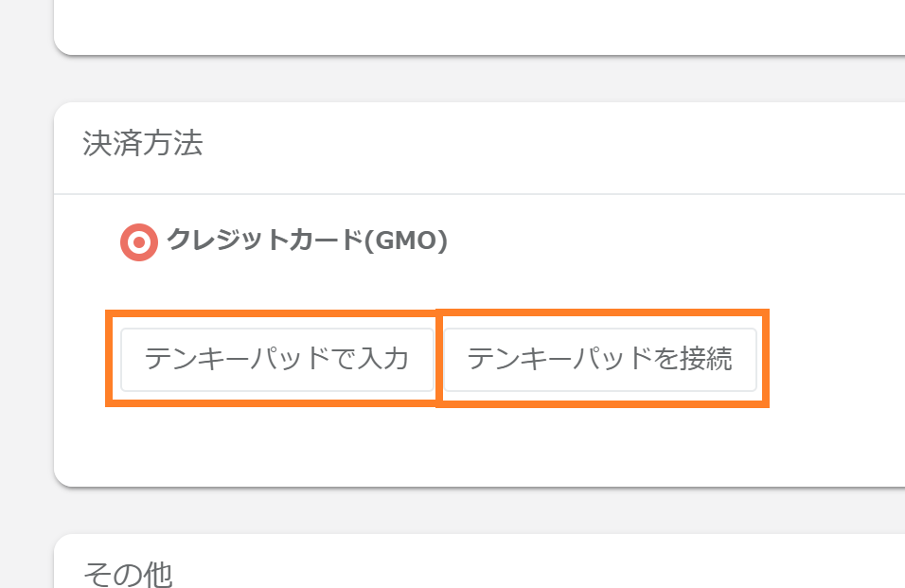Click the その他 section heading
This screenshot has height=588, width=905.
(128, 573)
